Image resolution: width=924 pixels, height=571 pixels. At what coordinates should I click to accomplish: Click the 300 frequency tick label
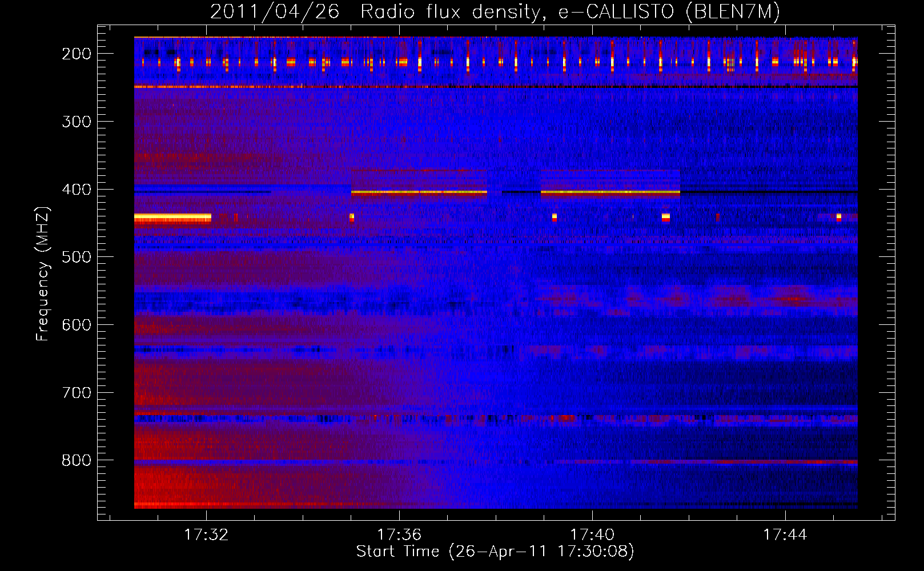77,122
